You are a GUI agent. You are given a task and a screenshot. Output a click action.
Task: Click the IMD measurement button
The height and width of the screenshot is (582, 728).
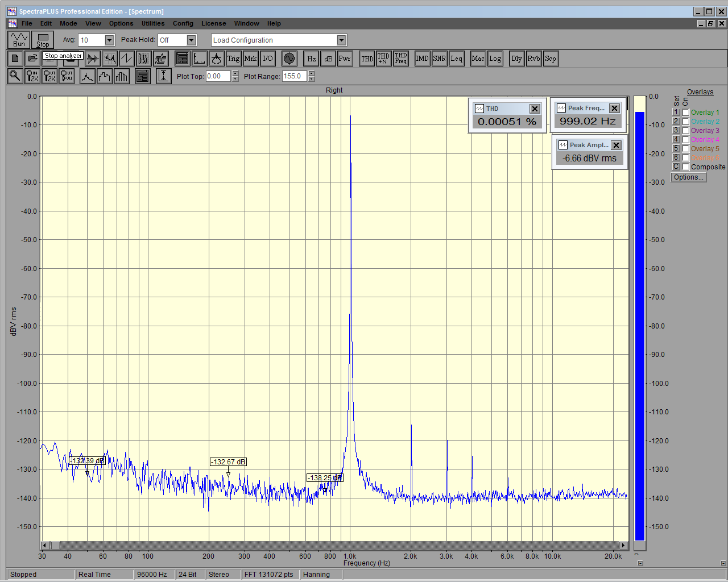(x=423, y=58)
